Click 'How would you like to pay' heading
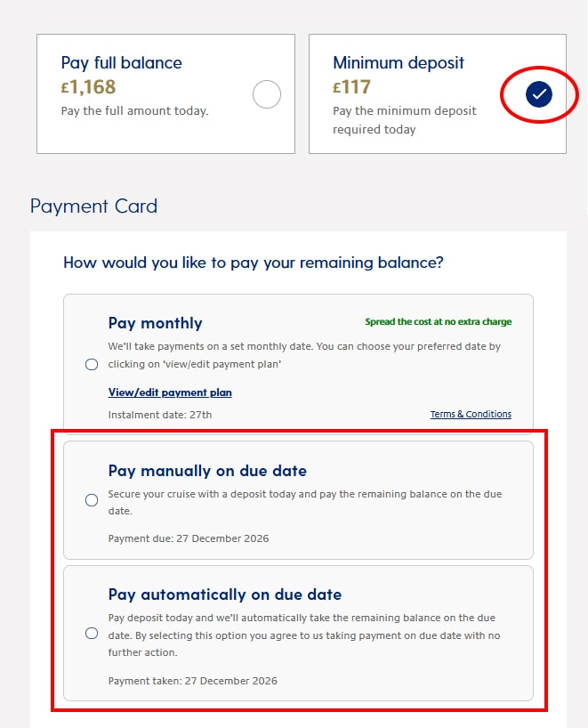 pyautogui.click(x=254, y=263)
